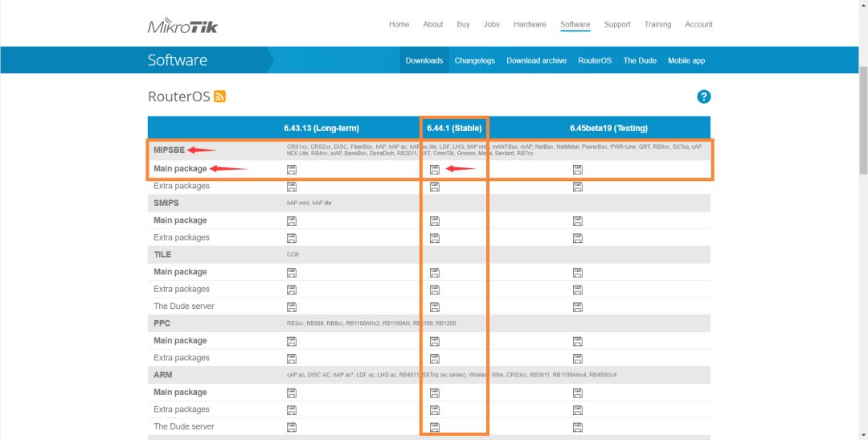Download SMIPS Extra packages Testing version
This screenshot has height=440, width=868.
click(x=578, y=238)
